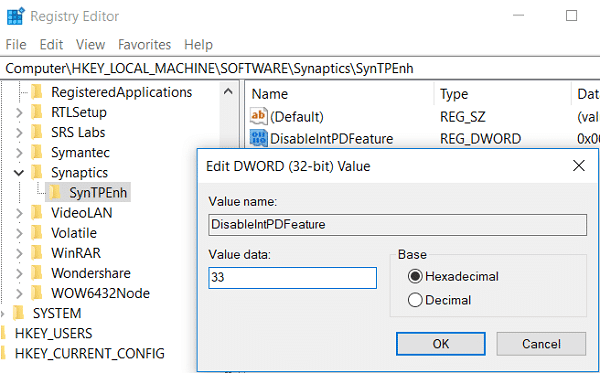Expand the WinRAR key
The height and width of the screenshot is (373, 600).
click(x=19, y=253)
